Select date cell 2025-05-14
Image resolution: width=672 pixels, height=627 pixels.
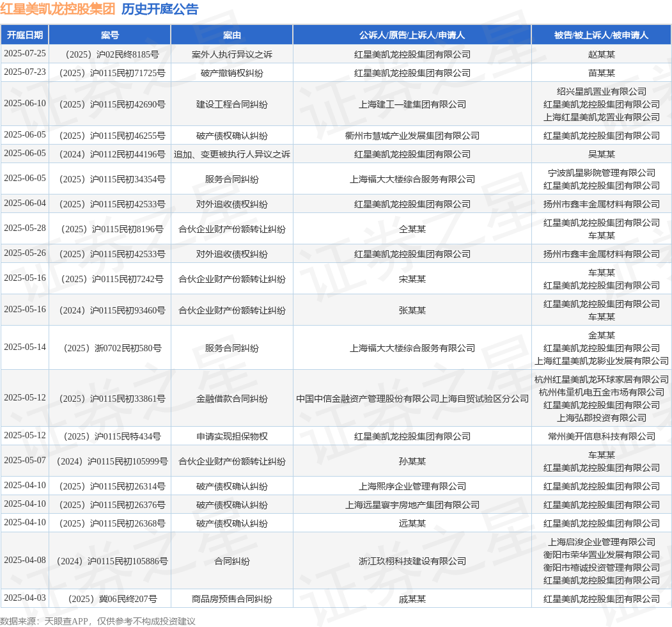click(25, 347)
